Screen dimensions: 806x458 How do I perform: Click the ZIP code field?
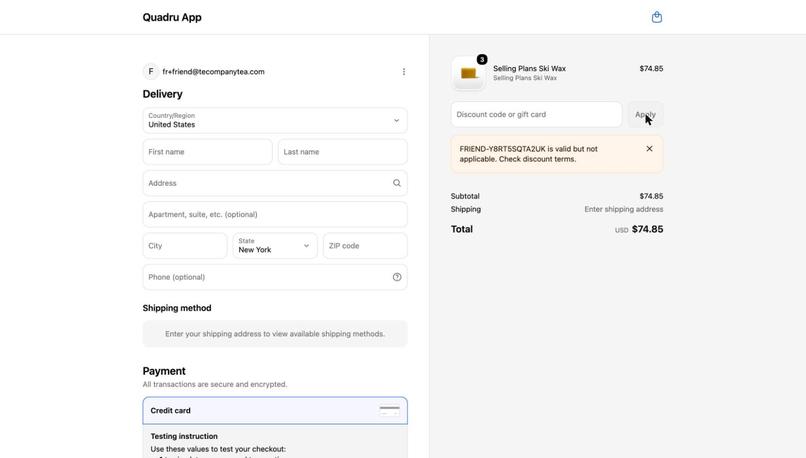click(365, 246)
